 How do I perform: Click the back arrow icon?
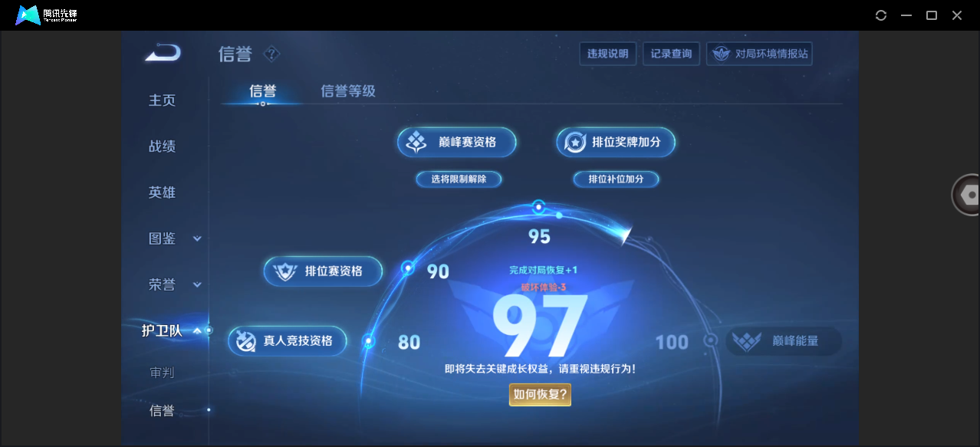pyautogui.click(x=163, y=53)
